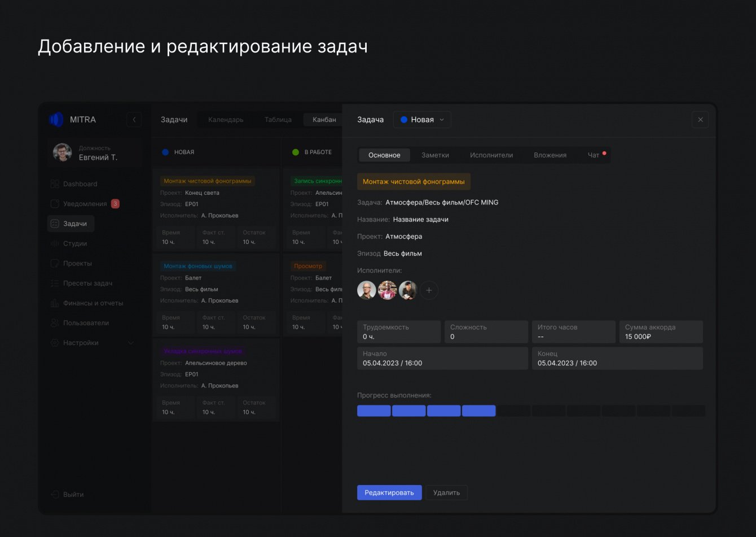Open Настройки via its gear icon
The width and height of the screenshot is (756, 537).
pos(55,343)
